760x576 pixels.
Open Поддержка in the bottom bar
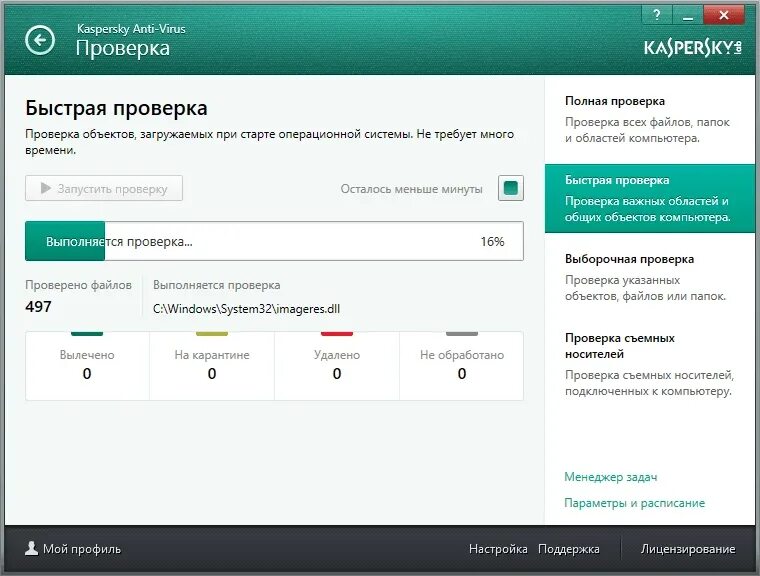569,549
